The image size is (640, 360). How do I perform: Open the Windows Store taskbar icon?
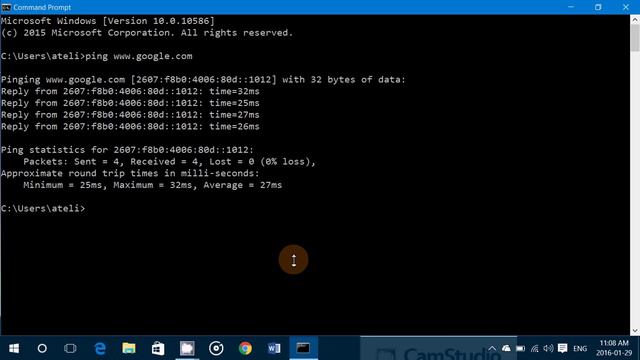click(x=158, y=348)
